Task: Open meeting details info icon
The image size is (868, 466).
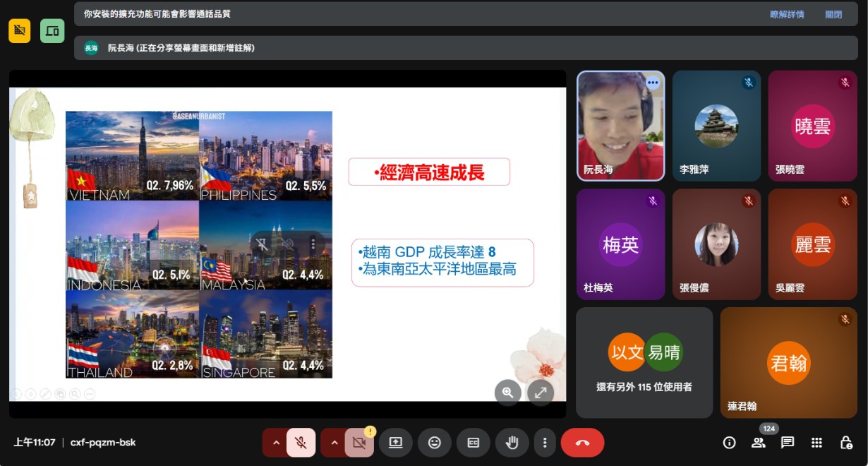Action: coord(729,443)
